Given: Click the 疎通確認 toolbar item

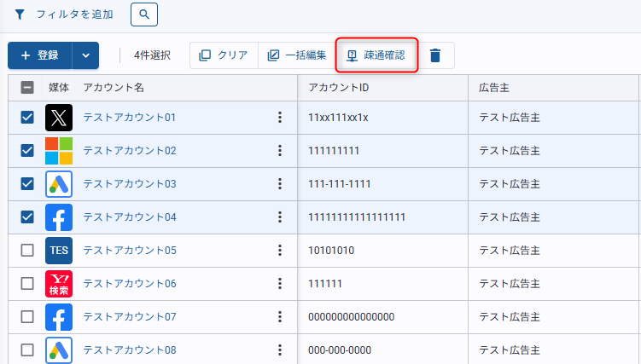Looking at the screenshot, I should 376,55.
